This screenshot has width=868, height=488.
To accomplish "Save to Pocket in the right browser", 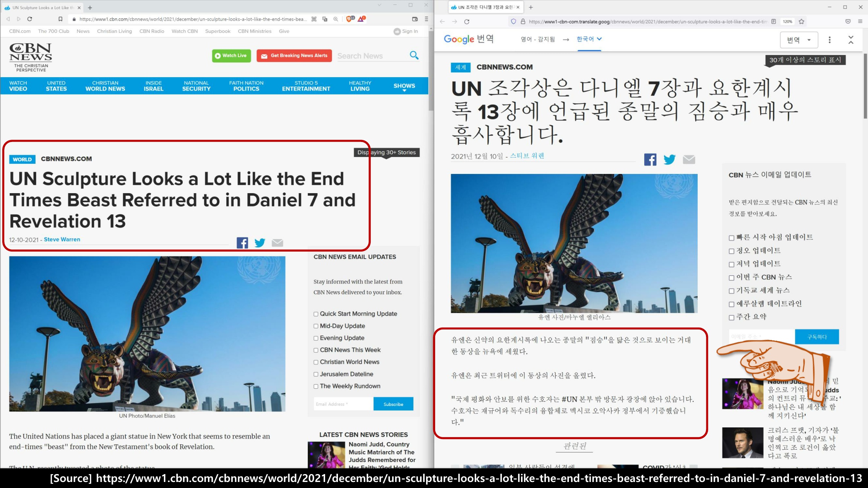I will pos(848,21).
